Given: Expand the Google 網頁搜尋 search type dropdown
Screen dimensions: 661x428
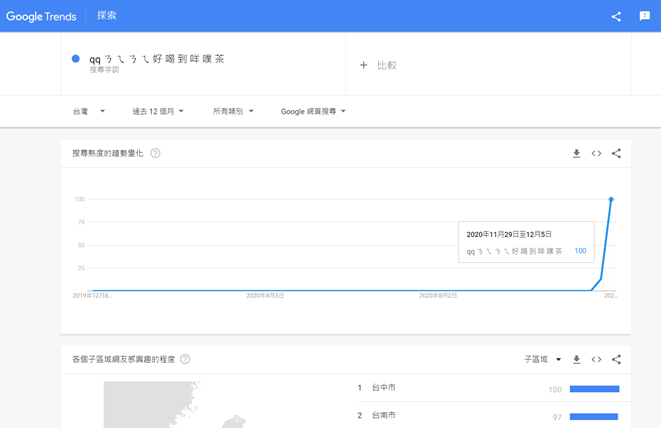Looking at the screenshot, I should coord(313,111).
